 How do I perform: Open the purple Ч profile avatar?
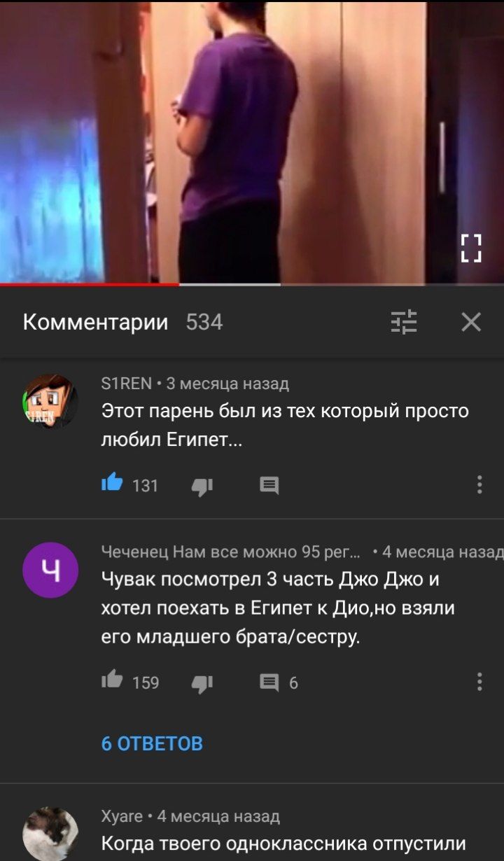(50, 570)
